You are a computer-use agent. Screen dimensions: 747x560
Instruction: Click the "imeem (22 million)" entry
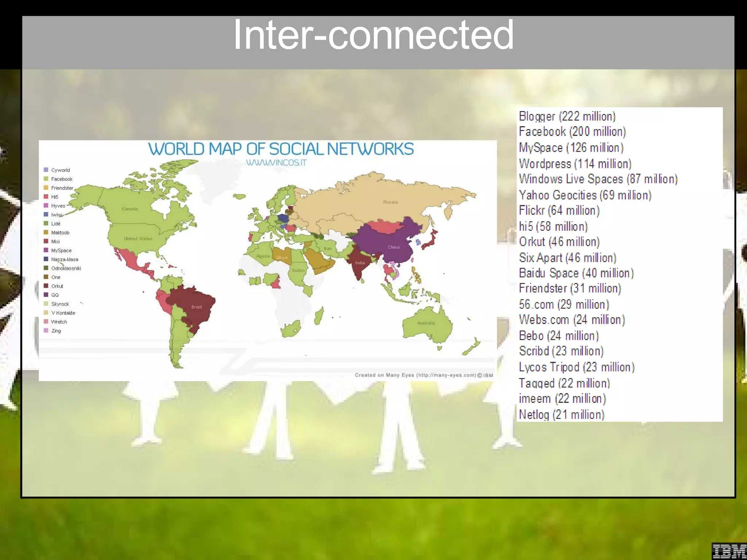pos(562,398)
